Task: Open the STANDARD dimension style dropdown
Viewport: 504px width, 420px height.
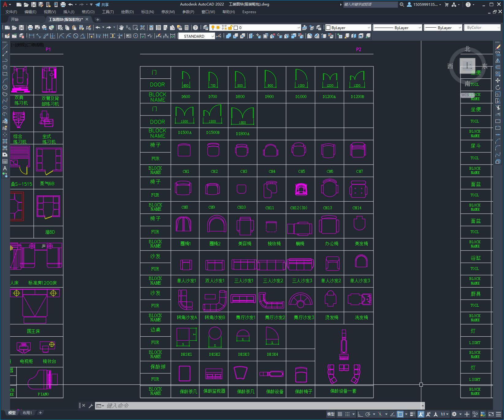Action: pos(197,36)
